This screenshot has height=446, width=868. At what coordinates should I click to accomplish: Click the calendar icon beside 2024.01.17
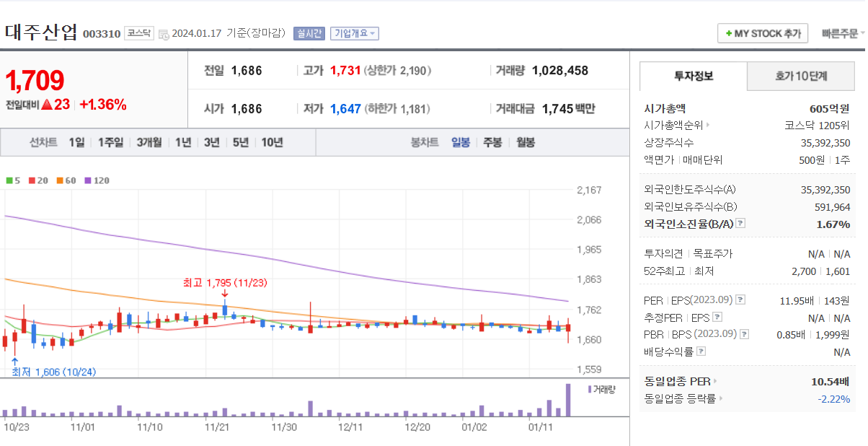pyautogui.click(x=163, y=34)
